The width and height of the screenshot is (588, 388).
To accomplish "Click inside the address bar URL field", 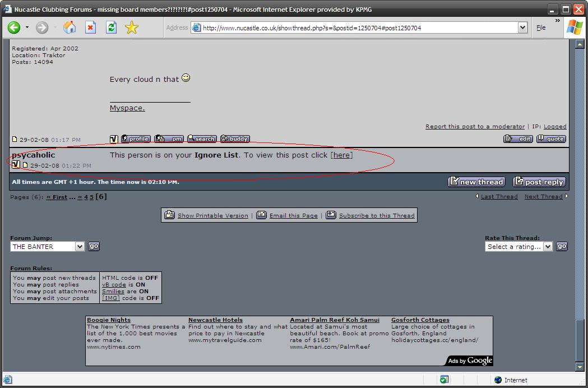I will click(x=359, y=27).
